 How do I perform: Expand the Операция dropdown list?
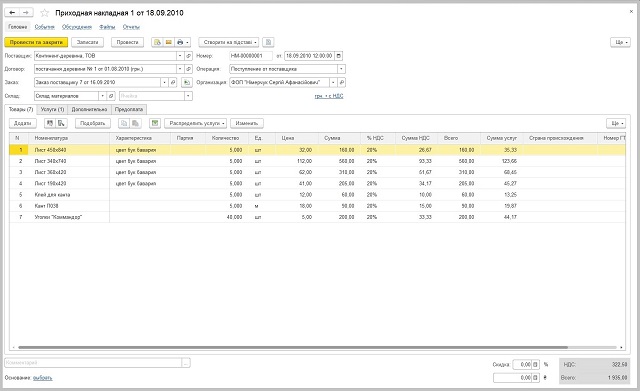pos(342,69)
